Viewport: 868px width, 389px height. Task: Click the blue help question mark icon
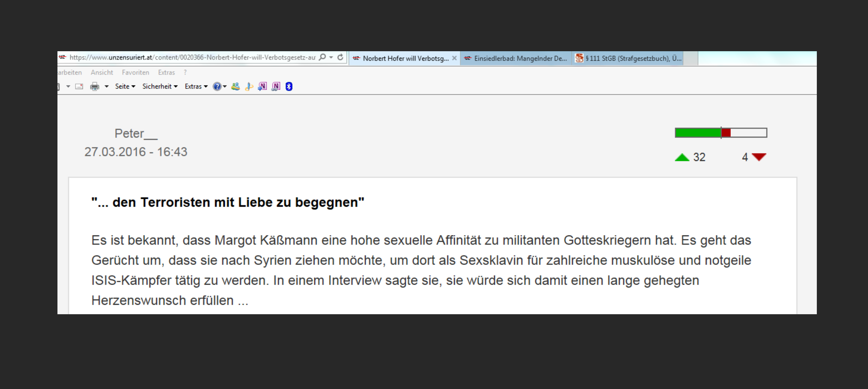[x=217, y=87]
